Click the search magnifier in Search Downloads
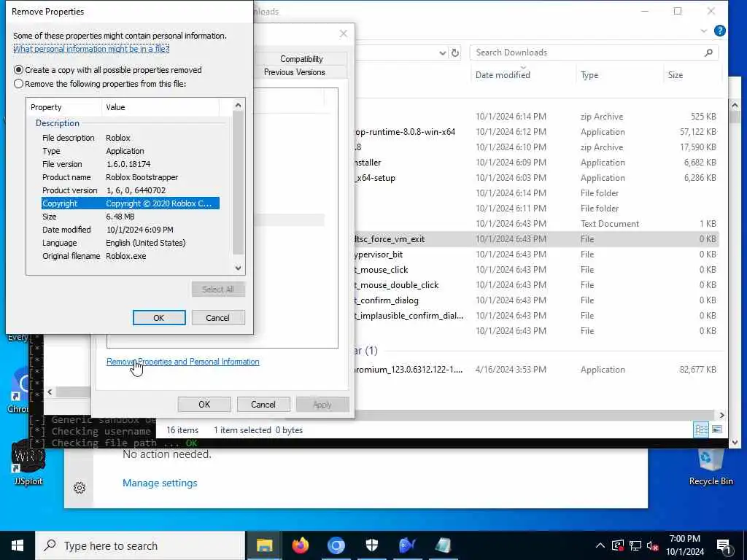This screenshot has width=747, height=560. 708,52
